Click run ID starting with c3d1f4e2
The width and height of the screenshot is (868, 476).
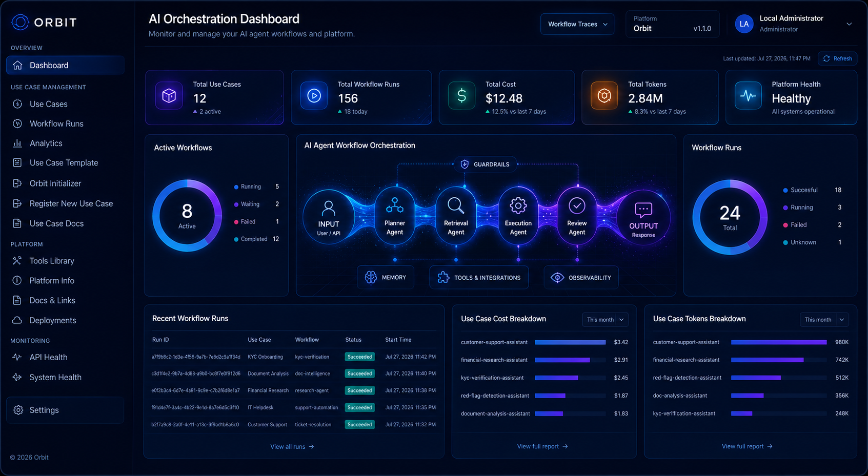click(196, 374)
